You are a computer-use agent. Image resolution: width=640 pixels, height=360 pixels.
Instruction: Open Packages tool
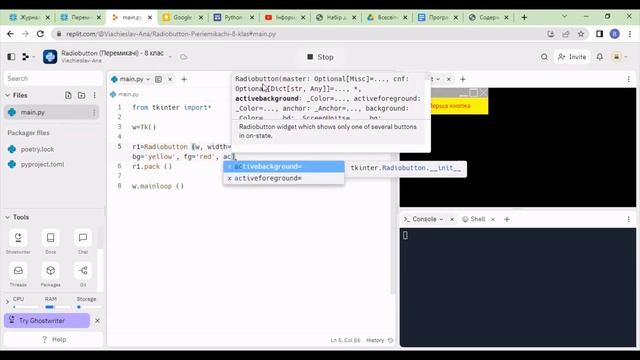[51, 275]
